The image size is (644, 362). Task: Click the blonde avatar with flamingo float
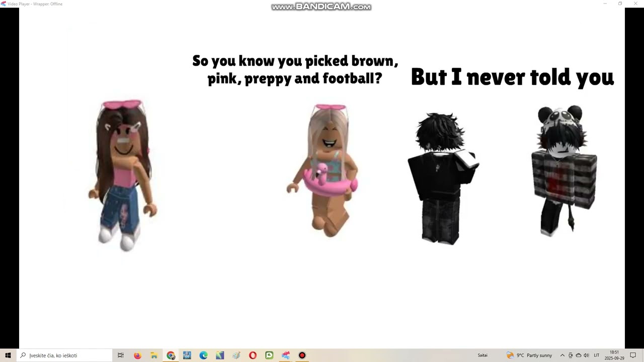tap(323, 170)
